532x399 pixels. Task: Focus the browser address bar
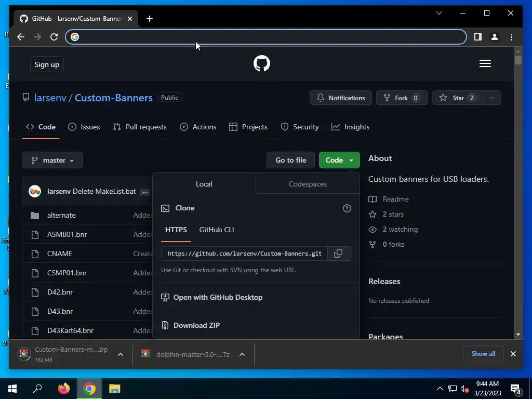coord(266,37)
